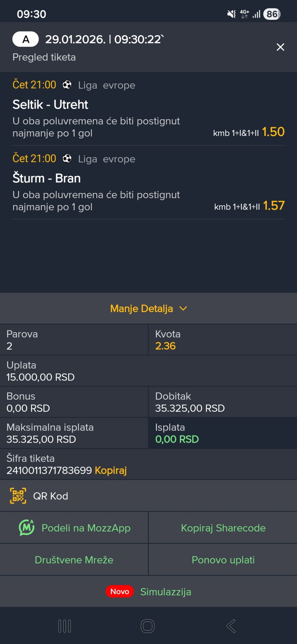The image size is (297, 644).
Task: Open the Simulazzija feature
Action: pyautogui.click(x=166, y=592)
